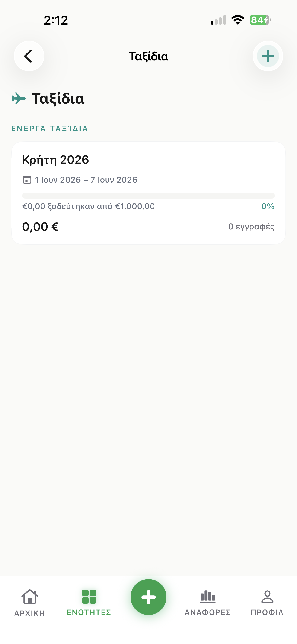This screenshot has height=644, width=297.
Task: Click the 0,00 € total amount
Action: tap(40, 227)
